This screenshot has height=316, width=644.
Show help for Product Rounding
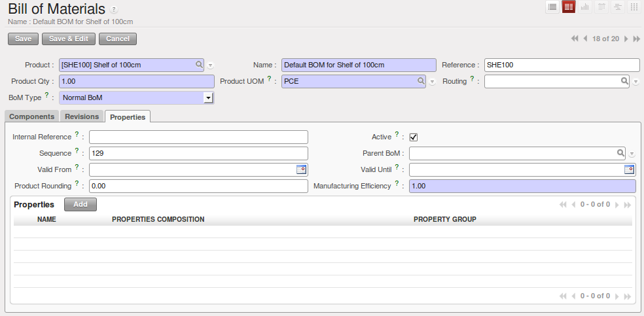(x=77, y=183)
